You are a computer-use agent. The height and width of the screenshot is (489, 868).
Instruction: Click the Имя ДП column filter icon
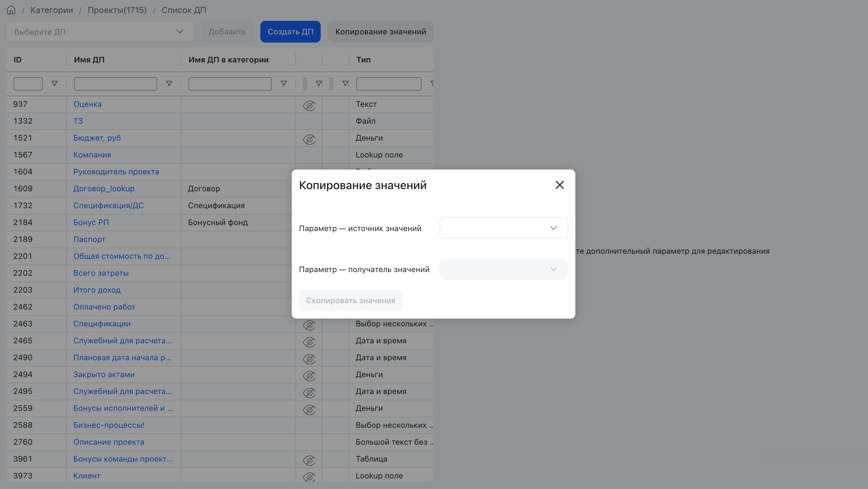169,83
